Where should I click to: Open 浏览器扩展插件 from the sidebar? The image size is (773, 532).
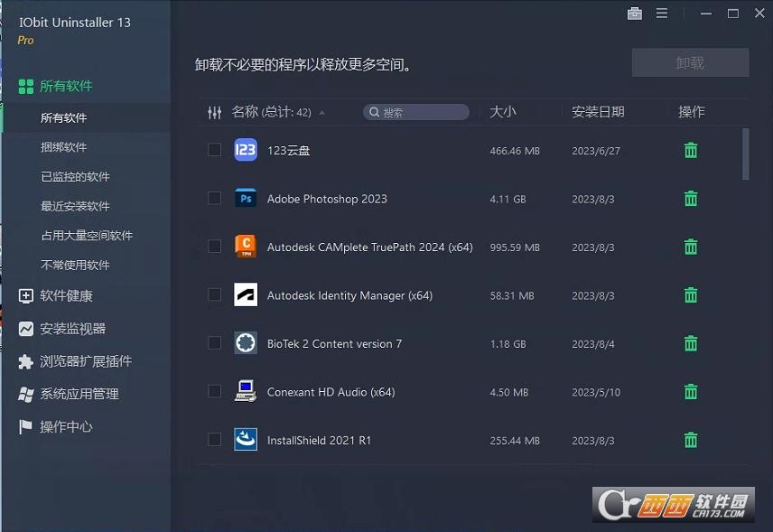(24, 360)
